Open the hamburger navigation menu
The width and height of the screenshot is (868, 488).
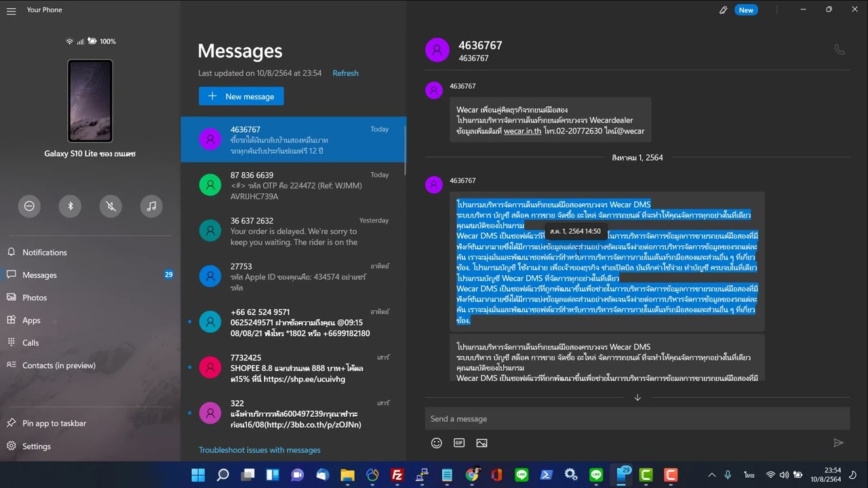(11, 10)
